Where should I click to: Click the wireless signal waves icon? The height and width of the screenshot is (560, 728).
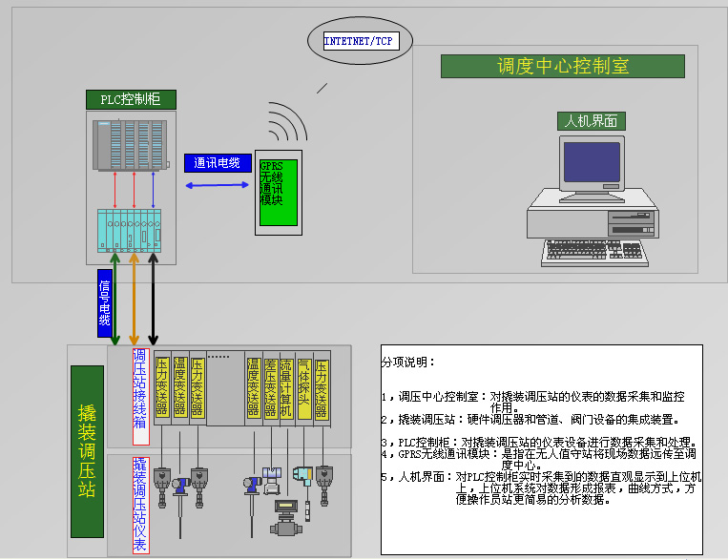[287, 124]
